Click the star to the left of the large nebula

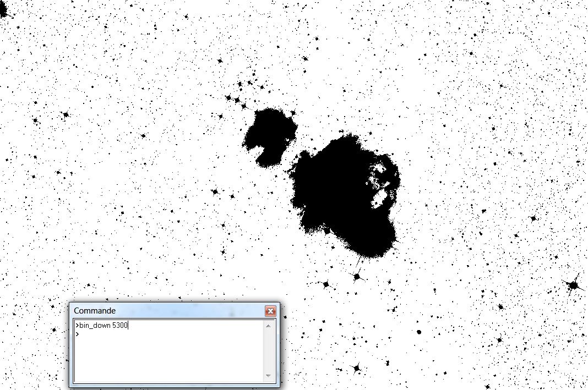point(215,192)
